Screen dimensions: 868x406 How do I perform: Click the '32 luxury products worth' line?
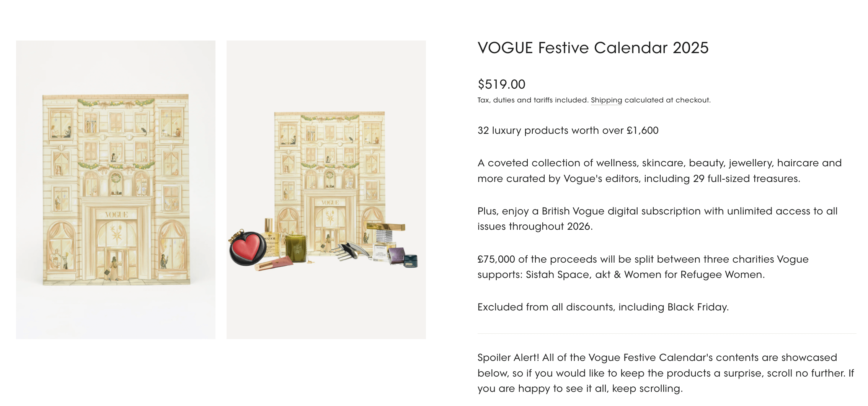point(568,130)
